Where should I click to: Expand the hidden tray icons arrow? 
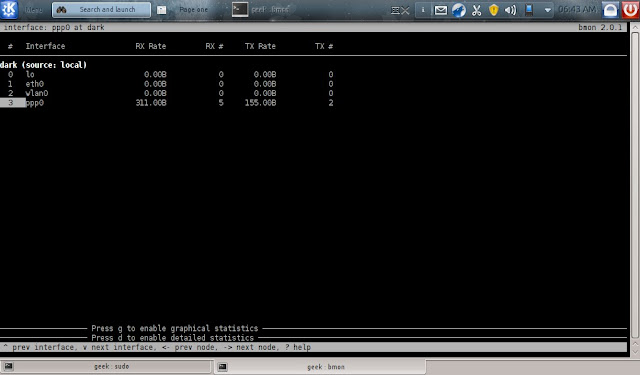[x=547, y=11]
